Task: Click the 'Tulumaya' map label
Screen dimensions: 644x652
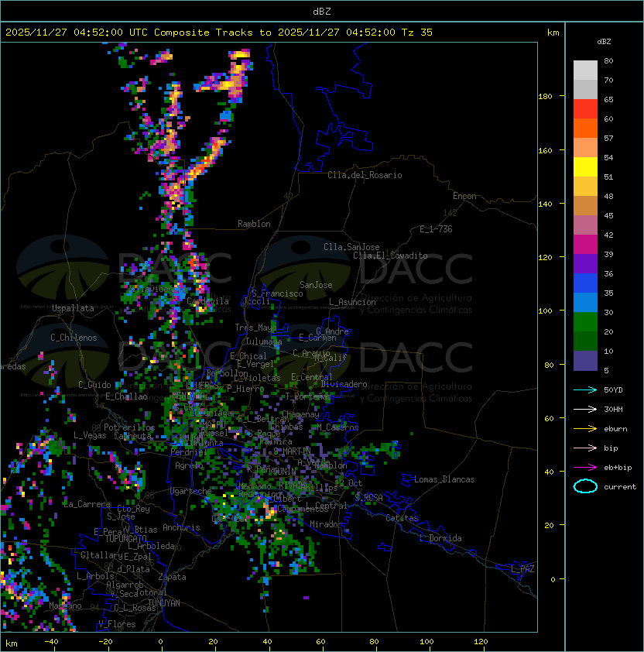Action: pos(264,341)
